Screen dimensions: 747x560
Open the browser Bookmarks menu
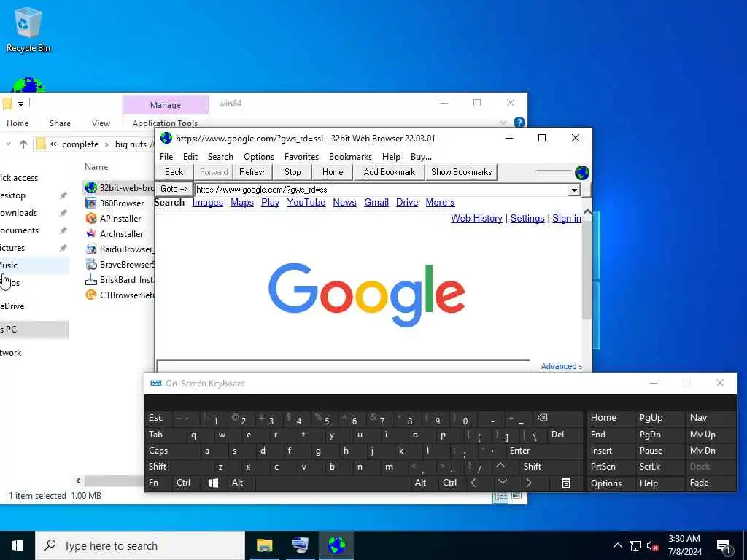pyautogui.click(x=350, y=157)
